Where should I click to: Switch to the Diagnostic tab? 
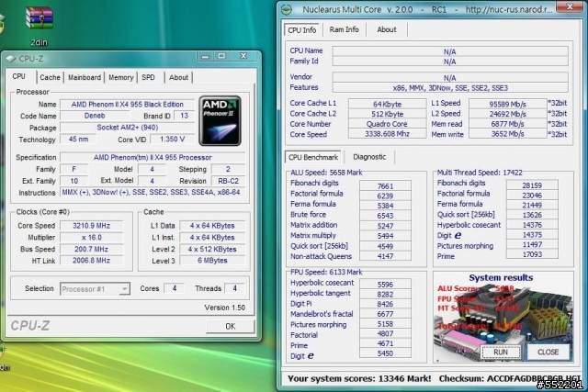tap(369, 157)
